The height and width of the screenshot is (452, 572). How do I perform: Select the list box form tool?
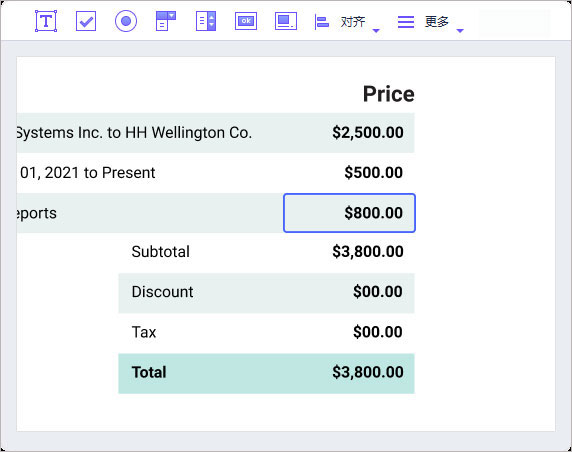(x=206, y=21)
